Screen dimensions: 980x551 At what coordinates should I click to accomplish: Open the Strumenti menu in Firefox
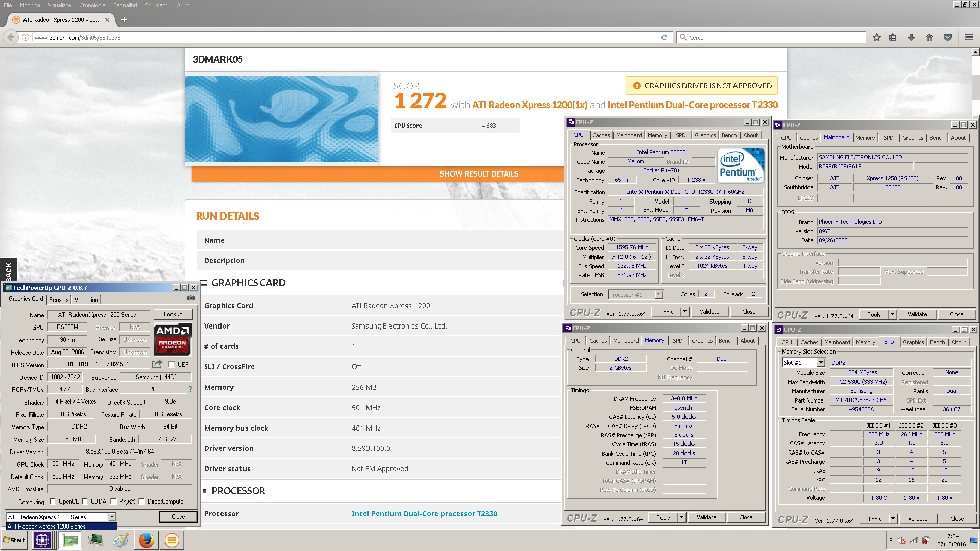tap(157, 5)
